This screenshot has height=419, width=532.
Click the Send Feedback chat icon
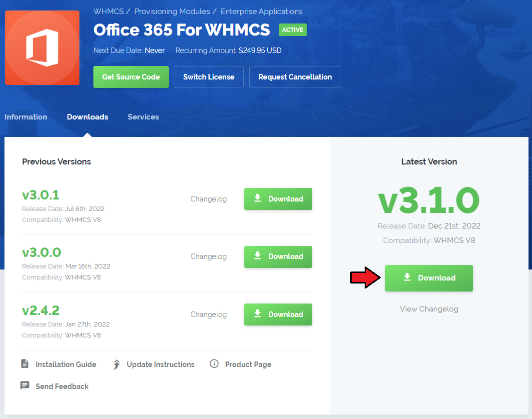25,385
